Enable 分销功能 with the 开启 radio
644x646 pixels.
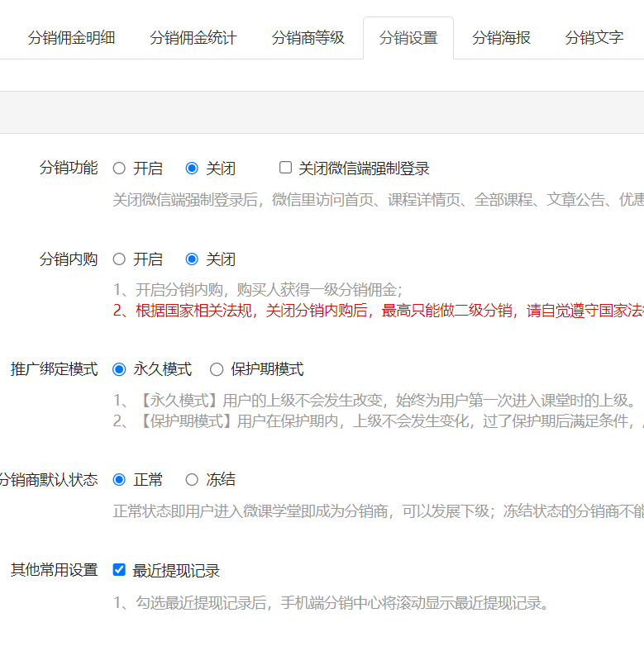[x=119, y=168]
